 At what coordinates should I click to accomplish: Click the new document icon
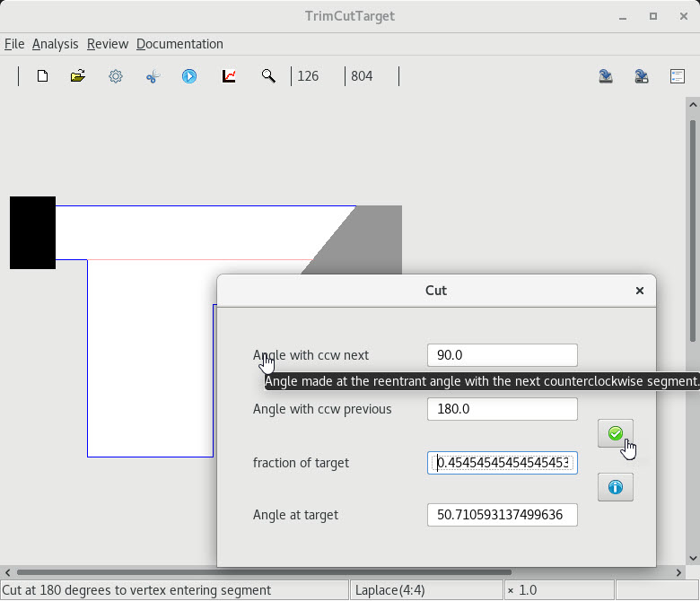click(x=42, y=76)
